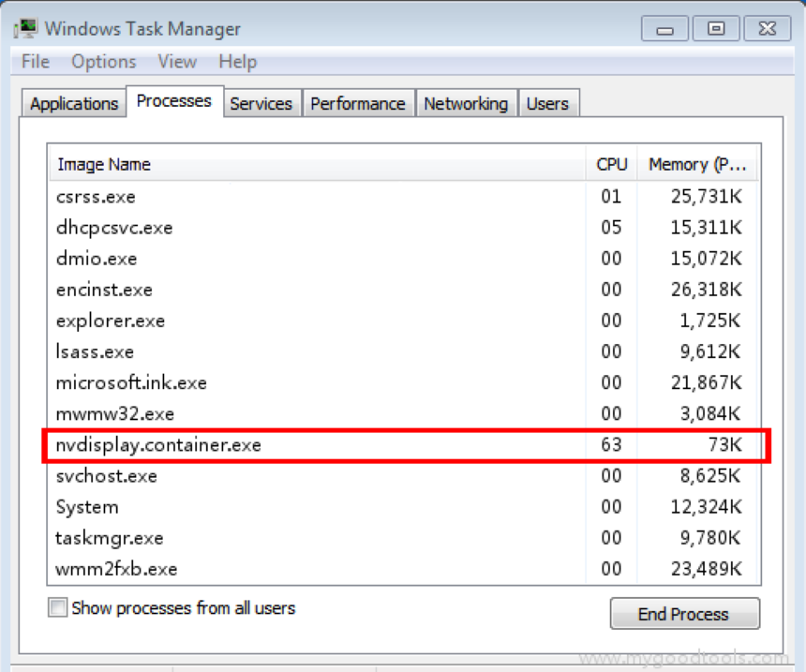Screen dimensions: 806x672
Task: Select the microsoft.ink.exe process
Action: tap(404, 382)
